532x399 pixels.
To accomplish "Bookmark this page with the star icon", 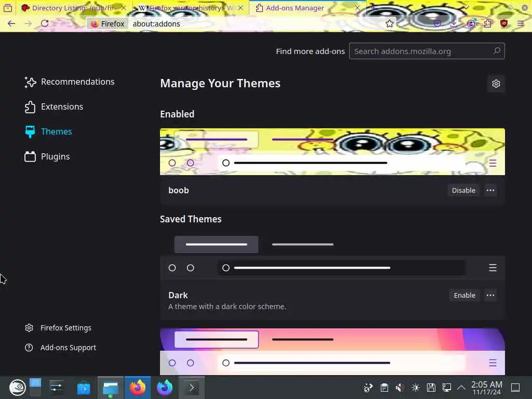I will coord(390,23).
